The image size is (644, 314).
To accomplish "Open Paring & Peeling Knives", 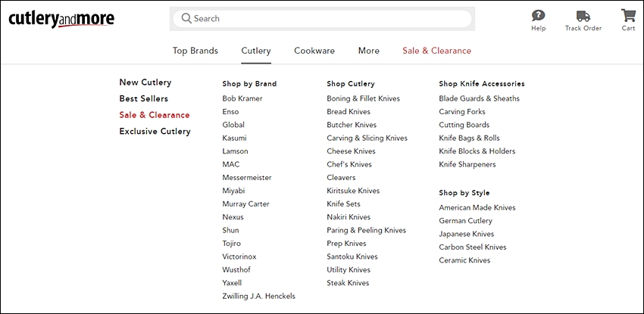I will [367, 230].
